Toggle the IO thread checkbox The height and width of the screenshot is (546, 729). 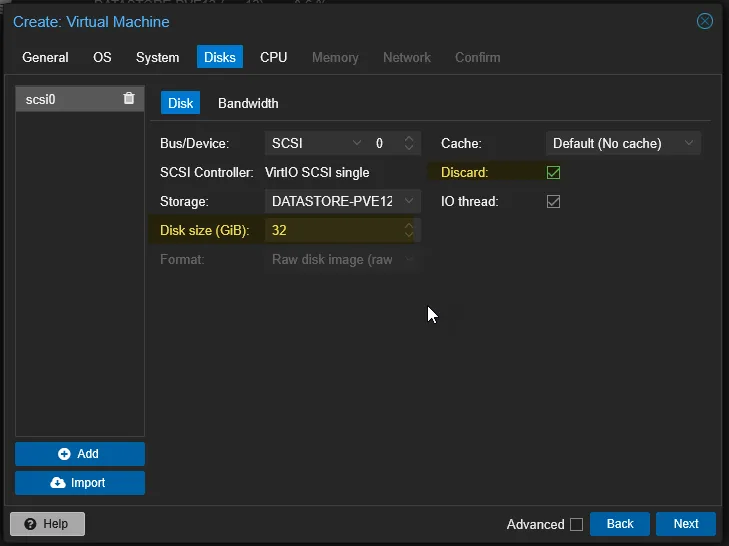coord(553,202)
